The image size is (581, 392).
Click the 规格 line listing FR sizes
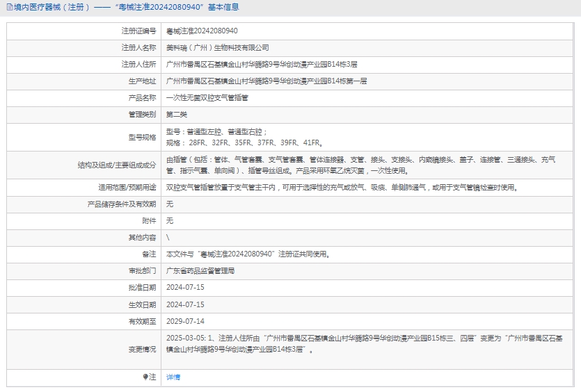244,142
